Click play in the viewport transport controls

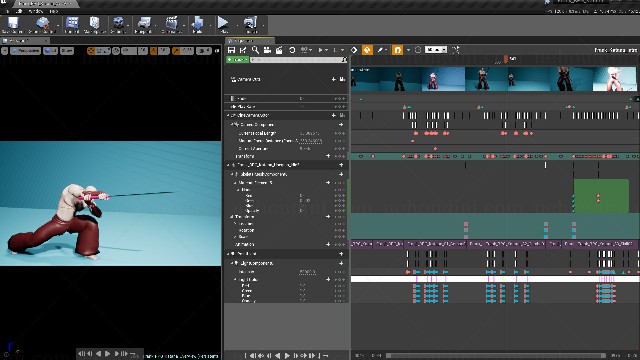pos(108,353)
